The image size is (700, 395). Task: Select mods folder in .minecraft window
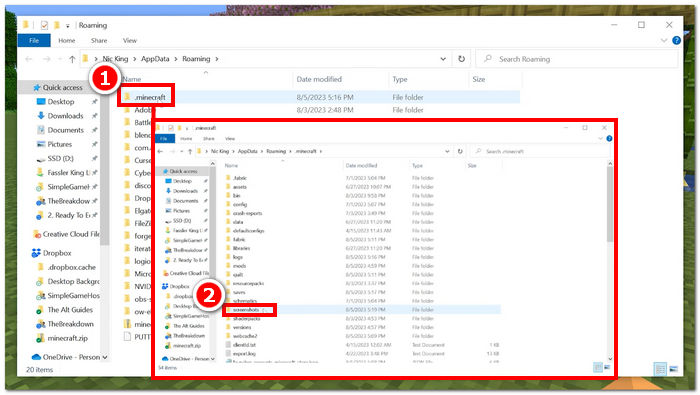pos(239,266)
